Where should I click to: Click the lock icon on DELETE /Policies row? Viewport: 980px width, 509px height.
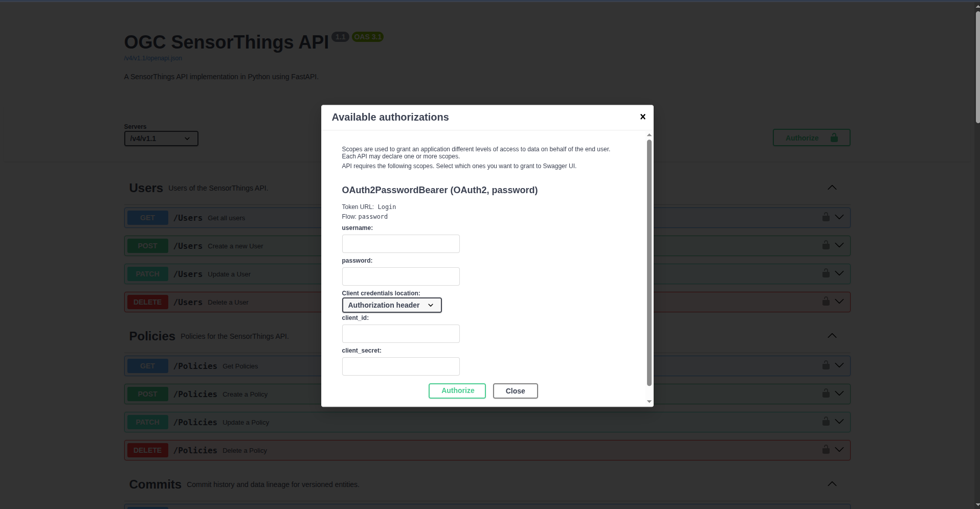click(826, 450)
